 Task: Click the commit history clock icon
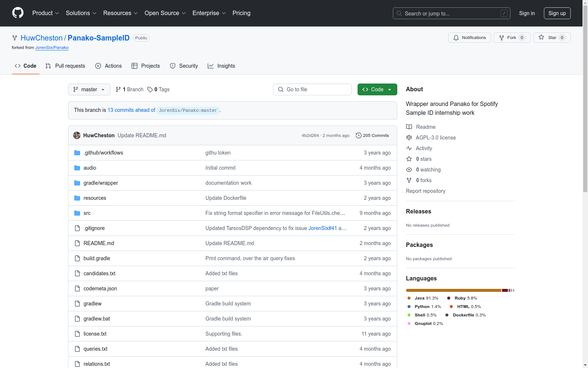click(x=358, y=135)
